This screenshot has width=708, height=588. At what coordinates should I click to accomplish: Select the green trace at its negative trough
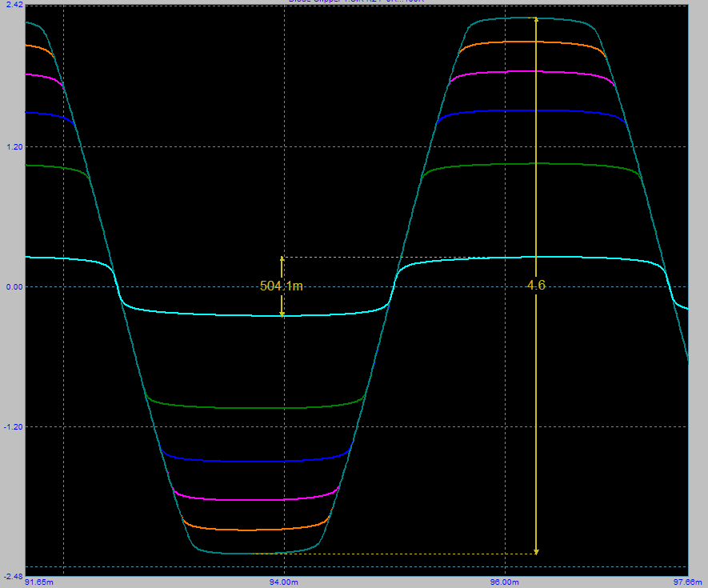[x=256, y=408]
